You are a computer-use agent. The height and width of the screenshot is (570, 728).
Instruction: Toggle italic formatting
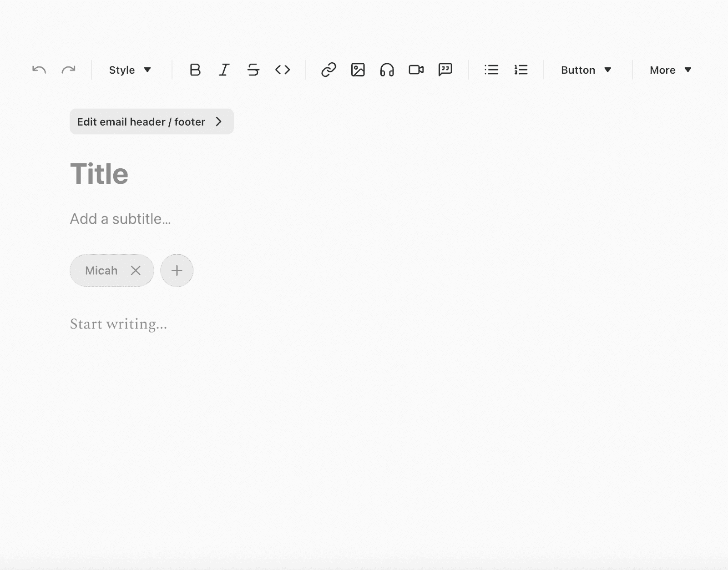point(224,70)
